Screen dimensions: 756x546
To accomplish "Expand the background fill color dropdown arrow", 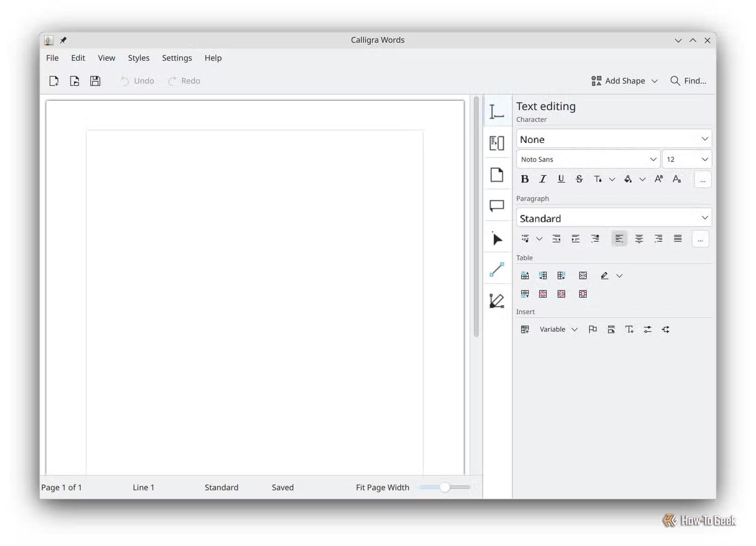I will point(643,180).
